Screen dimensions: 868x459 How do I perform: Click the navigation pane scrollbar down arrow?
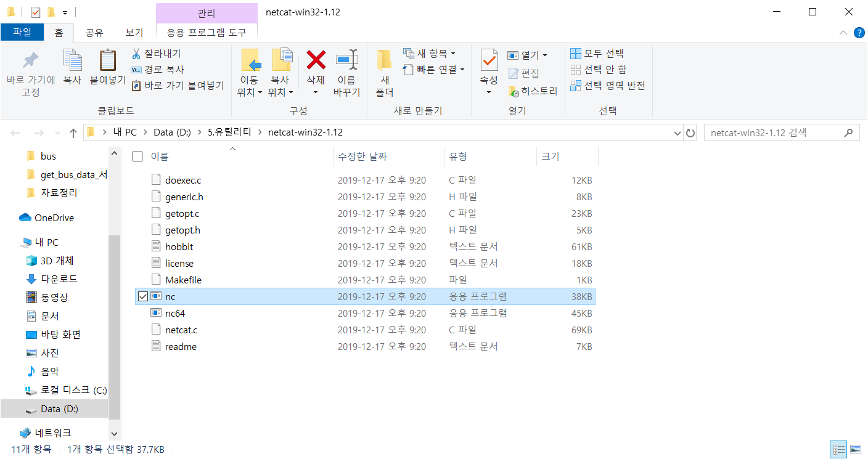click(114, 434)
